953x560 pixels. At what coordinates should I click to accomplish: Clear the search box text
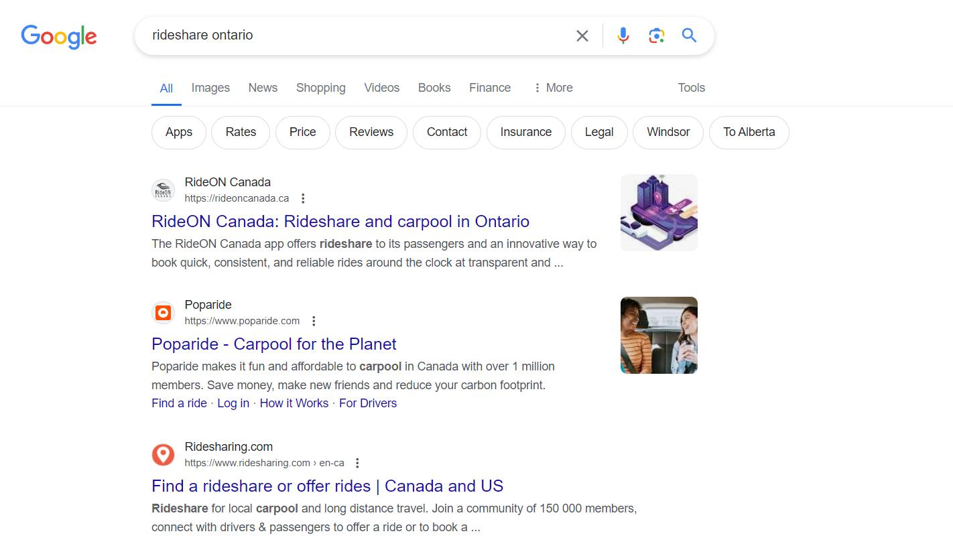[x=582, y=36]
